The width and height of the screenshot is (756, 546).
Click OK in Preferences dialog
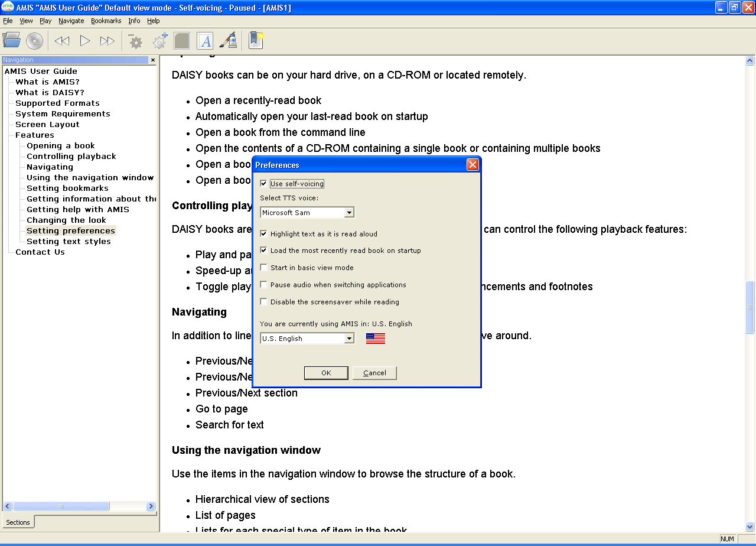tap(326, 373)
